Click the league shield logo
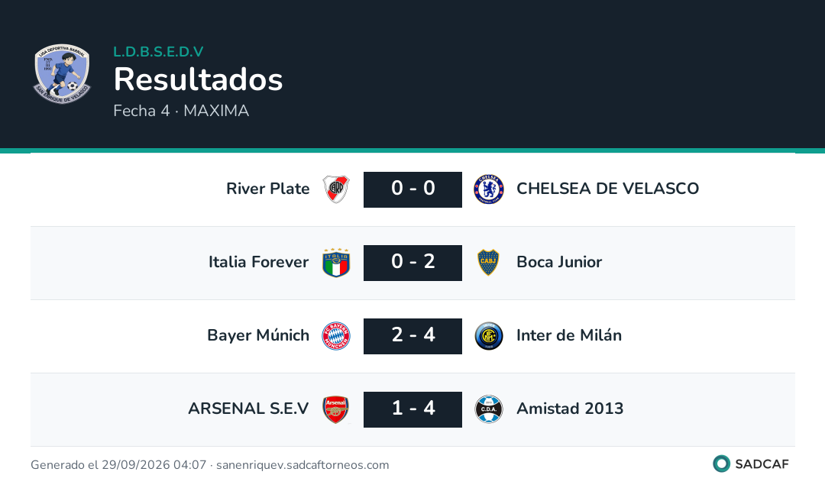 62,73
